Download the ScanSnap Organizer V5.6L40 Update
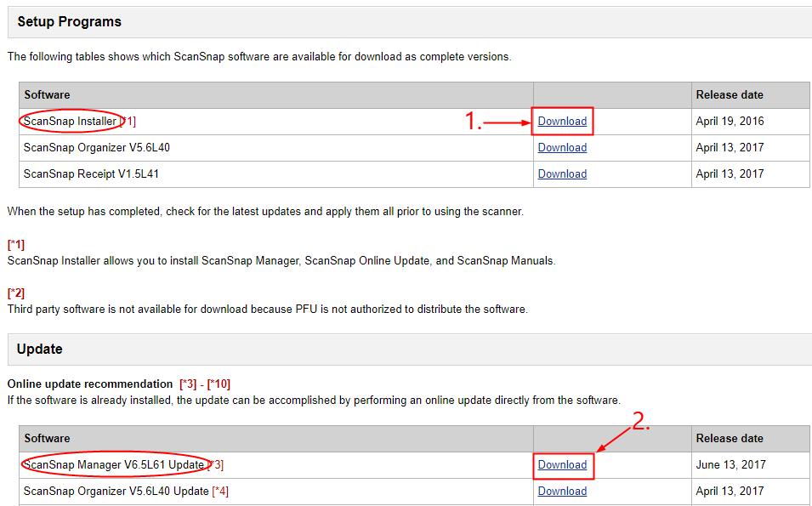 point(562,491)
